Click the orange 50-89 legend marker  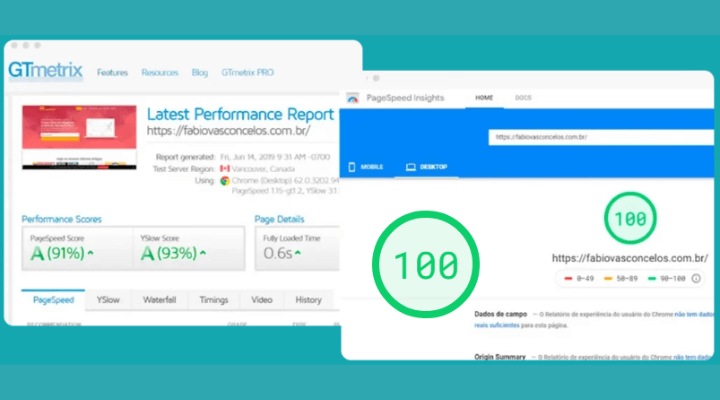608,278
